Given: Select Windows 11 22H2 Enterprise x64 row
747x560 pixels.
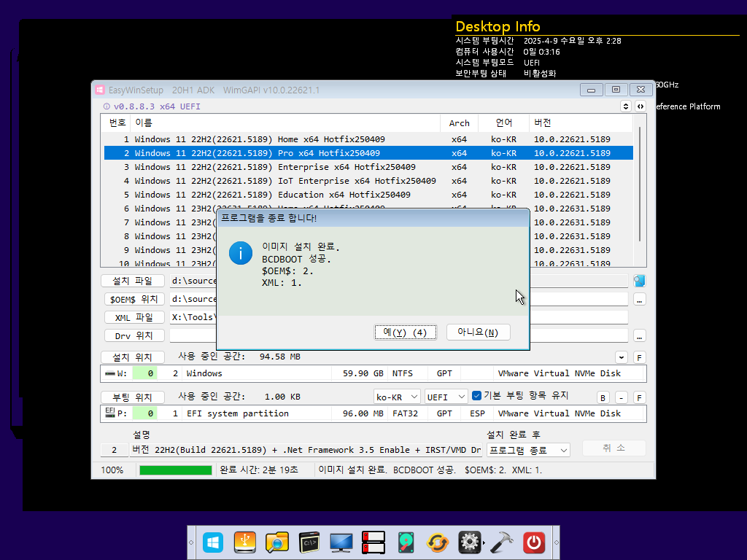Looking at the screenshot, I should [368, 167].
